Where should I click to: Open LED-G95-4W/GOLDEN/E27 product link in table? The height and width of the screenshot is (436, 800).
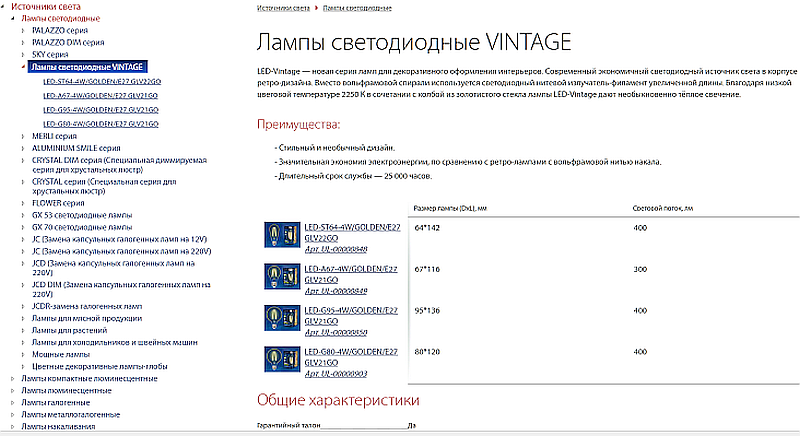[351, 316]
